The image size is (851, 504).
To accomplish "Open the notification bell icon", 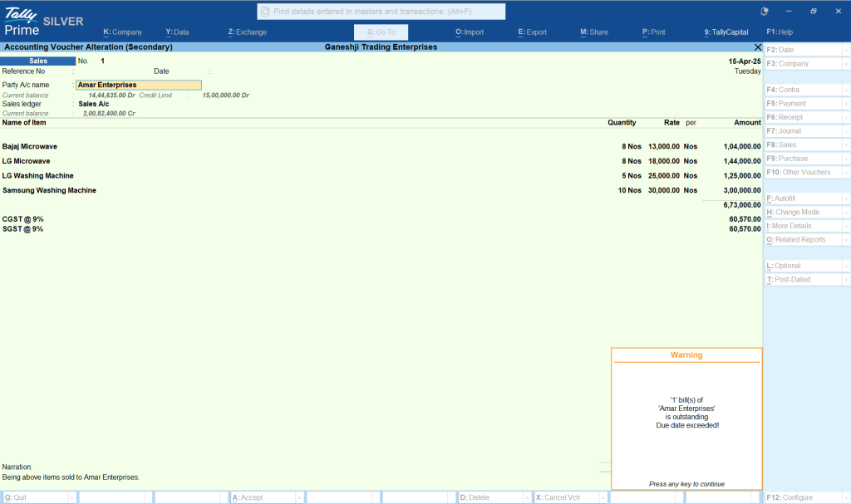I will click(x=765, y=11).
